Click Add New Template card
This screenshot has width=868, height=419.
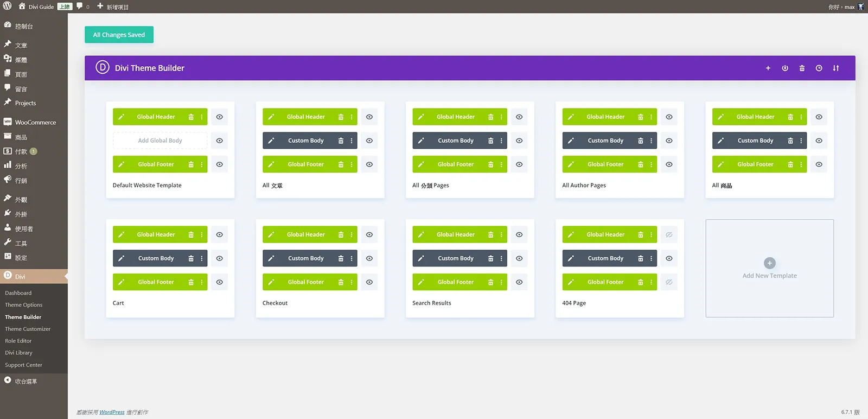[x=769, y=268]
